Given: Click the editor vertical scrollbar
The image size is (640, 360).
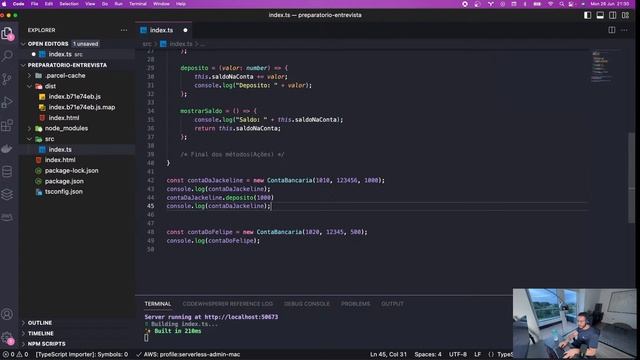Looking at the screenshot, I should (631, 178).
